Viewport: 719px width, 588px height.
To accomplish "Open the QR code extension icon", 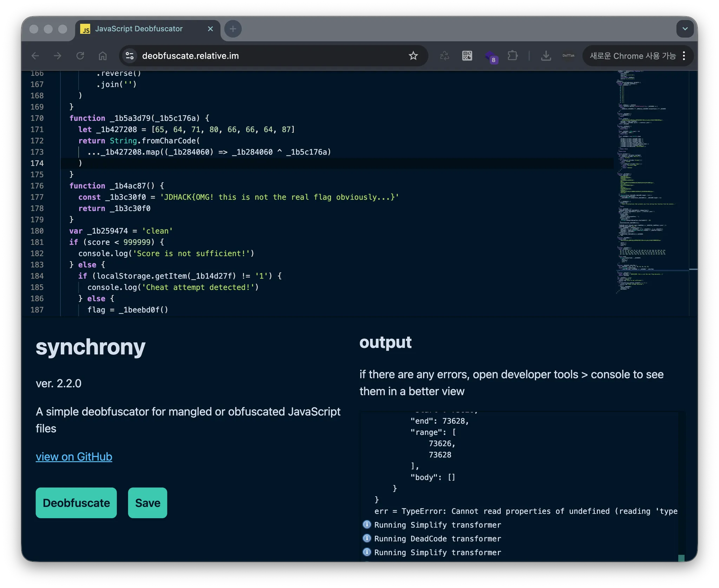I will 467,56.
